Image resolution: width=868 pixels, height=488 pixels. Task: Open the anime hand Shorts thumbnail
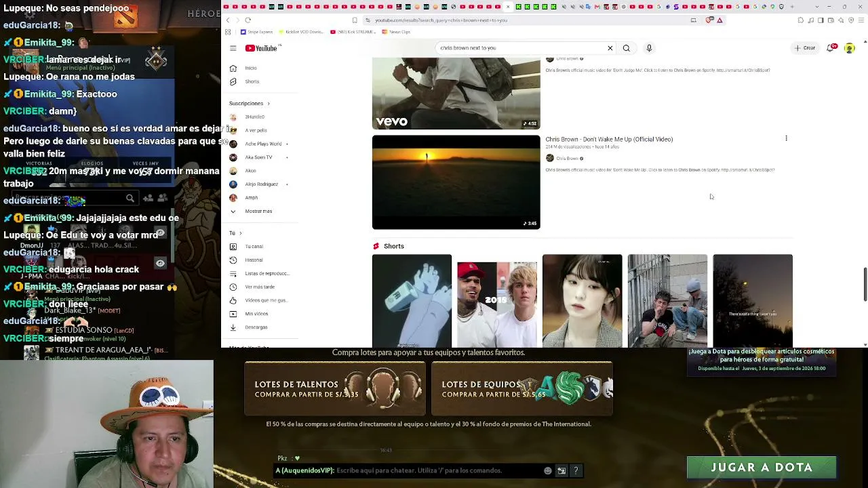[x=412, y=301]
